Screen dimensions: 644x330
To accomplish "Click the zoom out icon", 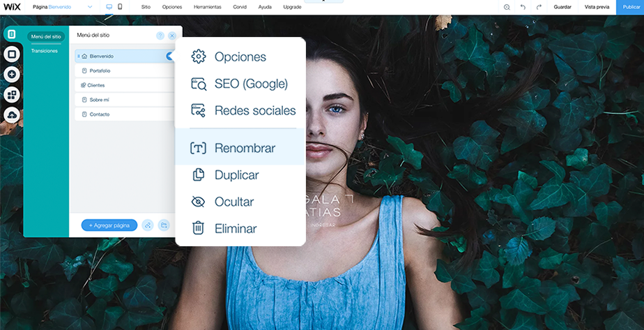I will click(507, 7).
